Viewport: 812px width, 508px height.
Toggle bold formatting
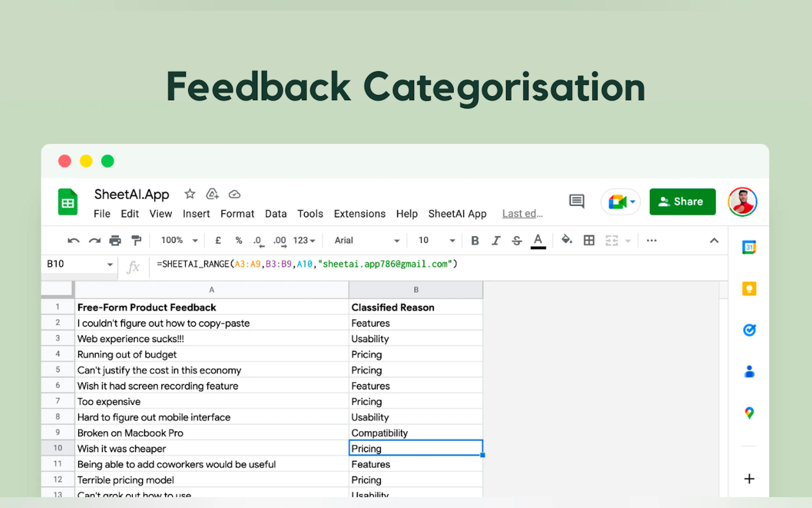[x=475, y=241]
